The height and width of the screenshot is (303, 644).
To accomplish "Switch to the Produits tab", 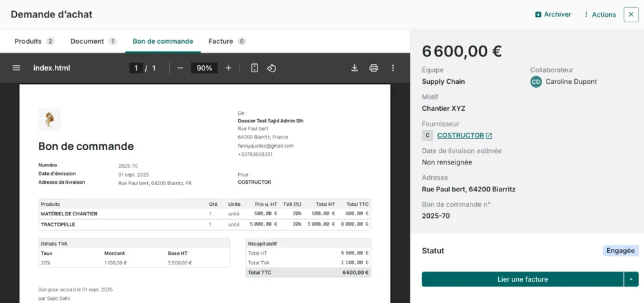I will [34, 41].
